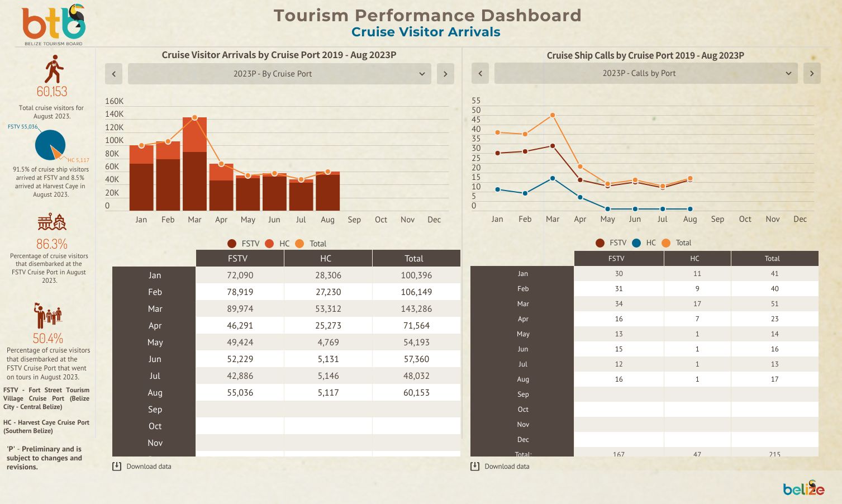842x504 pixels.
Task: Download data for cruise ship calls
Action: tap(507, 466)
